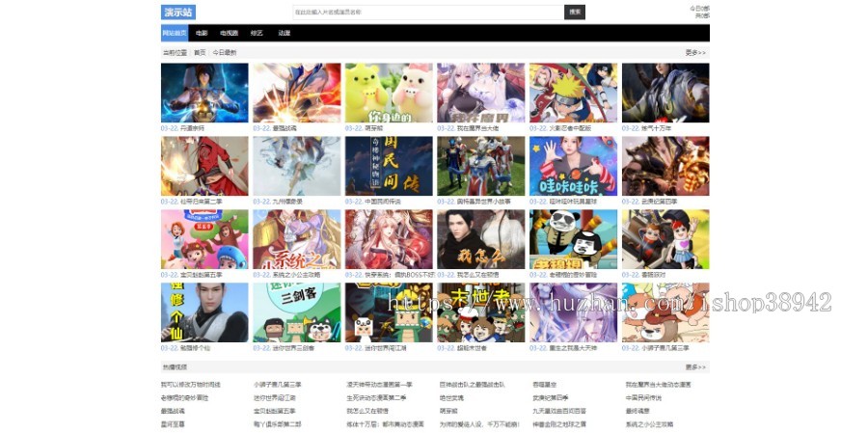Open the 我在魔界当大佬 poster thumbnail
The image size is (868, 433).
pyautogui.click(x=481, y=93)
